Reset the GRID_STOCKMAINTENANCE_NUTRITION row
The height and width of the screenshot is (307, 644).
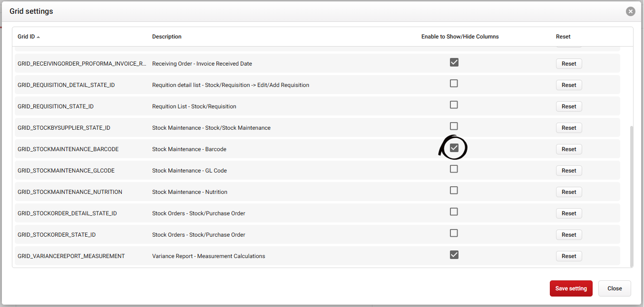[x=568, y=192]
